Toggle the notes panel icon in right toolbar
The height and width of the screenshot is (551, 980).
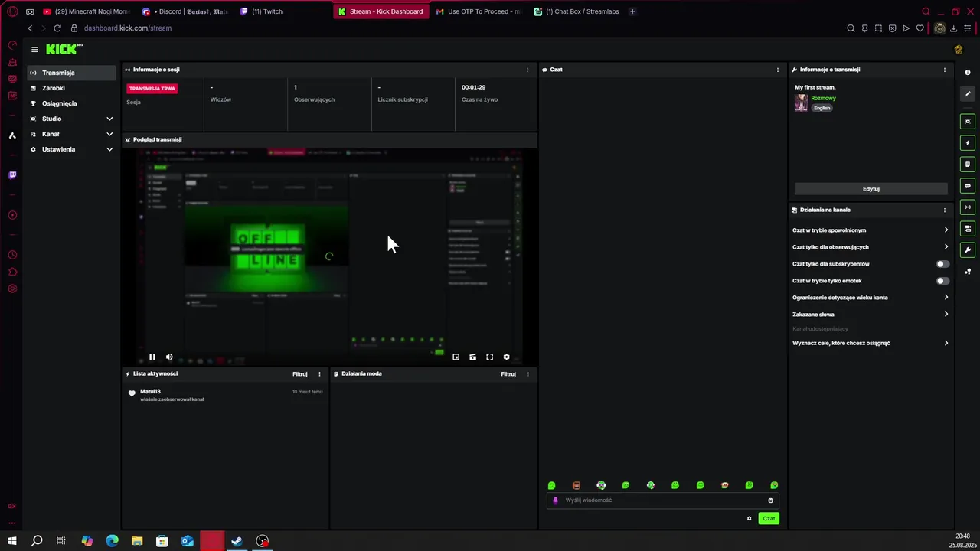968,165
